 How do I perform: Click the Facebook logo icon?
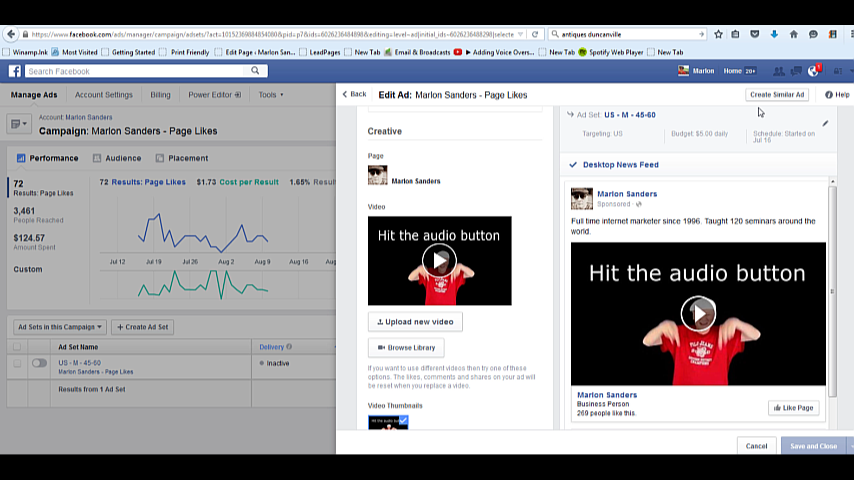coord(15,71)
